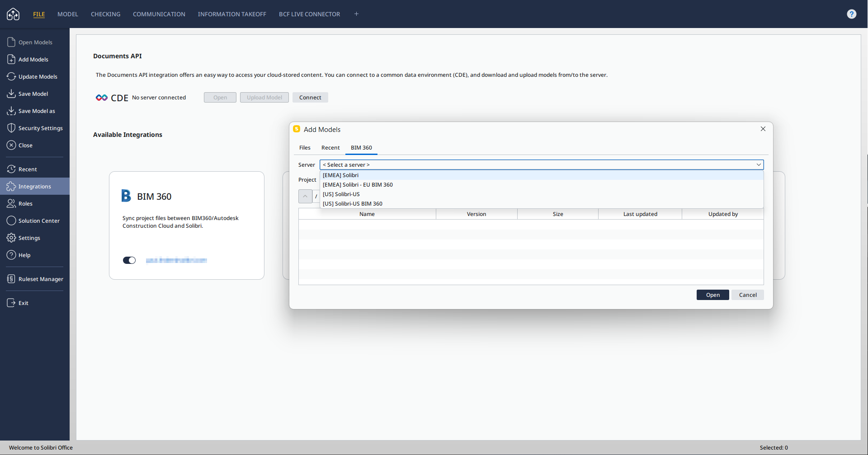The height and width of the screenshot is (455, 868).
Task: Sort by the Updated by column header
Action: [723, 214]
